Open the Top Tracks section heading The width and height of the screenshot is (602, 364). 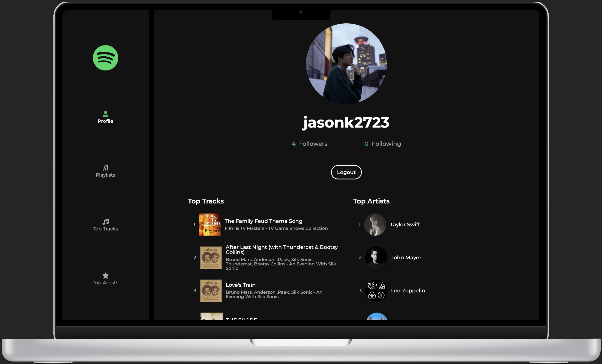(x=206, y=201)
